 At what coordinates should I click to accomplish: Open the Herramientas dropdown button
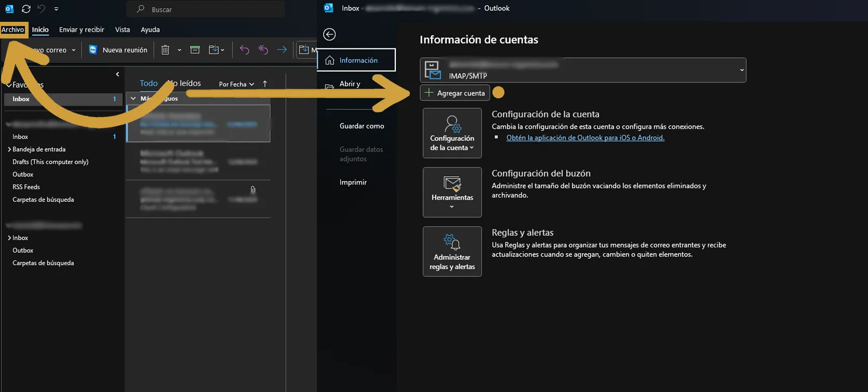tap(452, 192)
